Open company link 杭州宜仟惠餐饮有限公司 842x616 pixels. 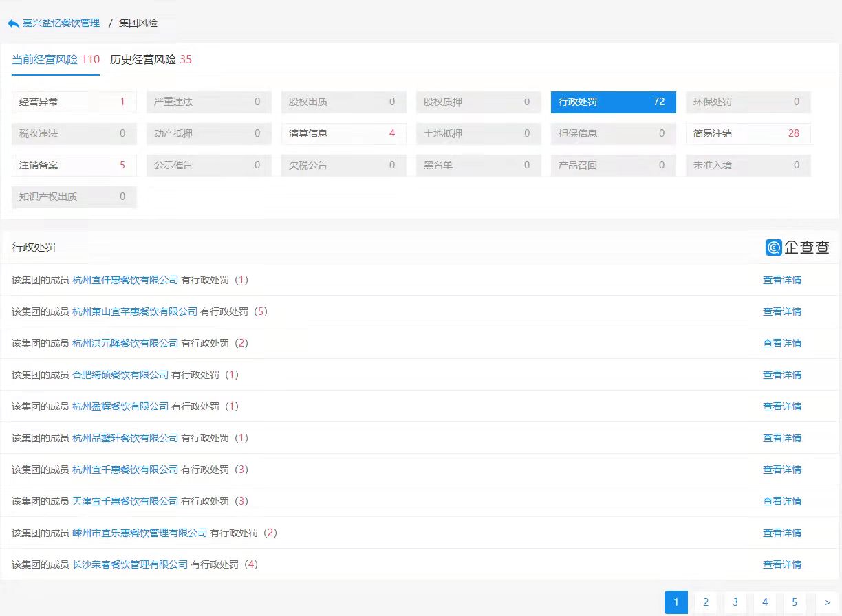[125, 280]
